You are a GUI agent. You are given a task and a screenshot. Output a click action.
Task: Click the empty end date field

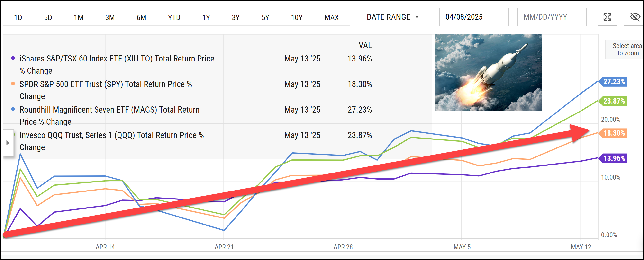tap(552, 17)
